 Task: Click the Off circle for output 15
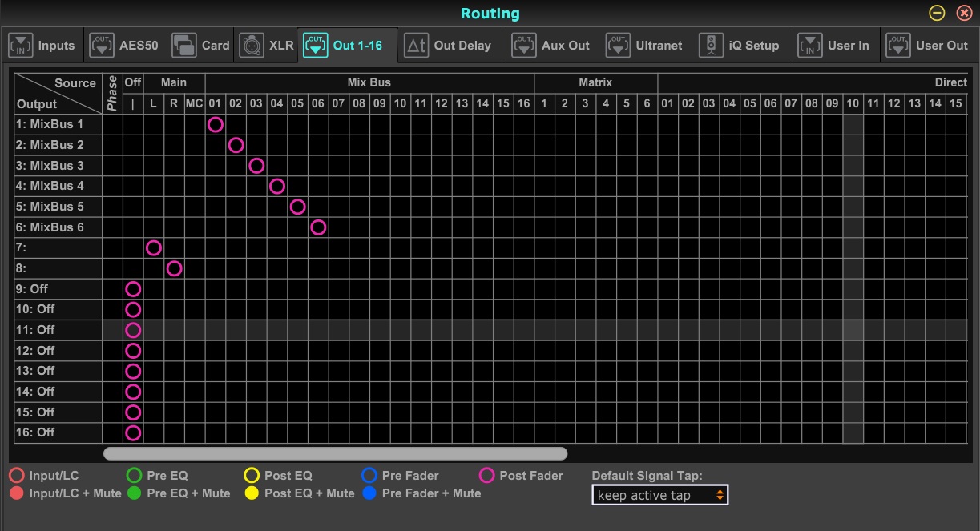pyautogui.click(x=133, y=412)
